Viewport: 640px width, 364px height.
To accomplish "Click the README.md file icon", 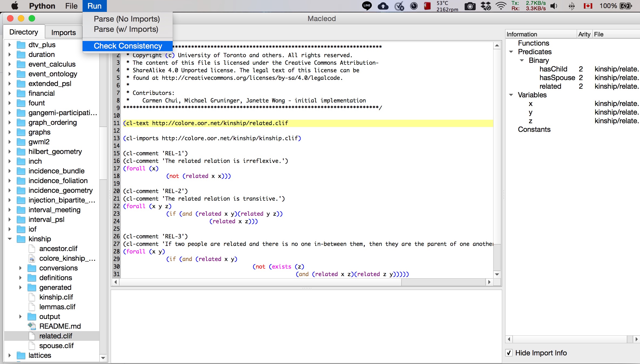I will point(32,326).
